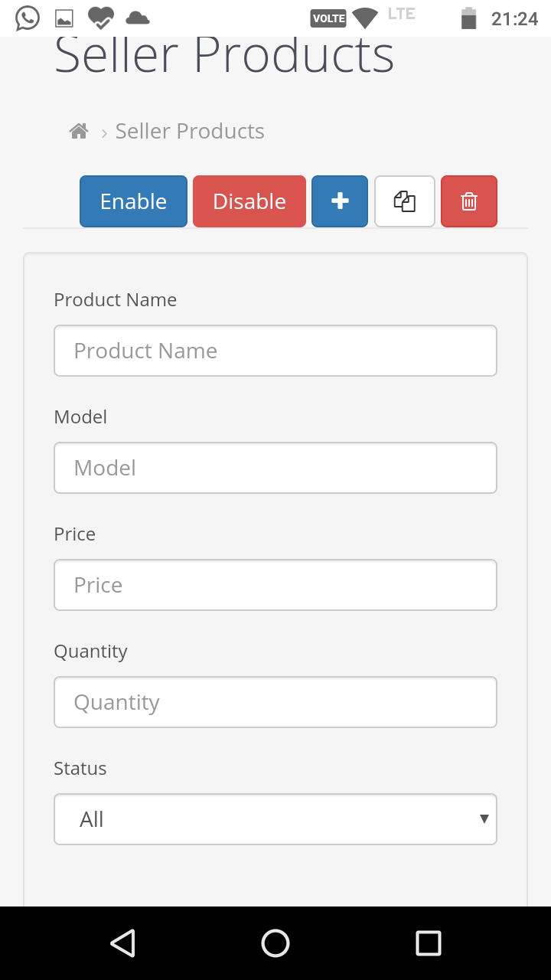This screenshot has width=551, height=980.
Task: Tap the home breadcrumb icon
Action: coord(79,132)
